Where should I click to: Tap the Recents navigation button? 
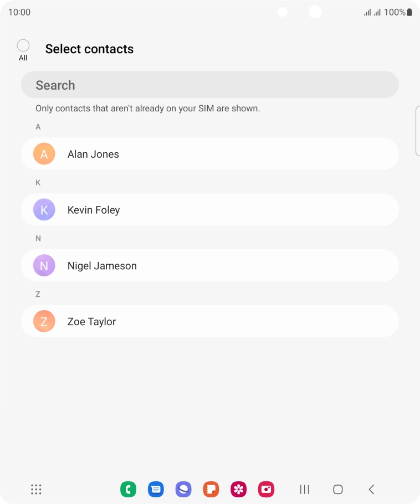pos(304,489)
